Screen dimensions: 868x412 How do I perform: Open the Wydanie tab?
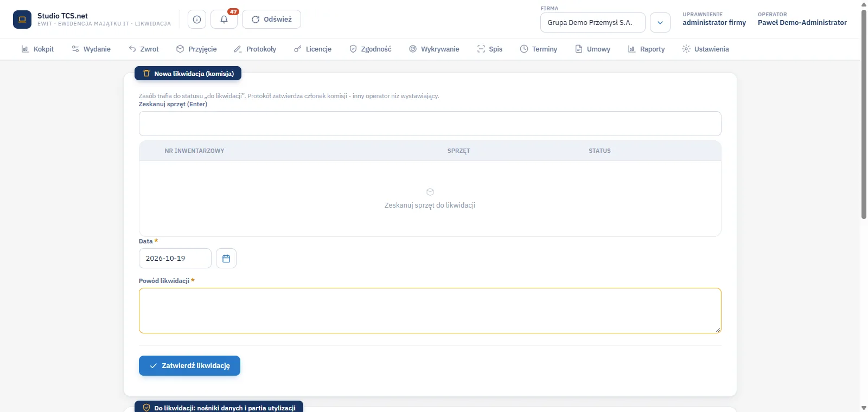point(91,49)
